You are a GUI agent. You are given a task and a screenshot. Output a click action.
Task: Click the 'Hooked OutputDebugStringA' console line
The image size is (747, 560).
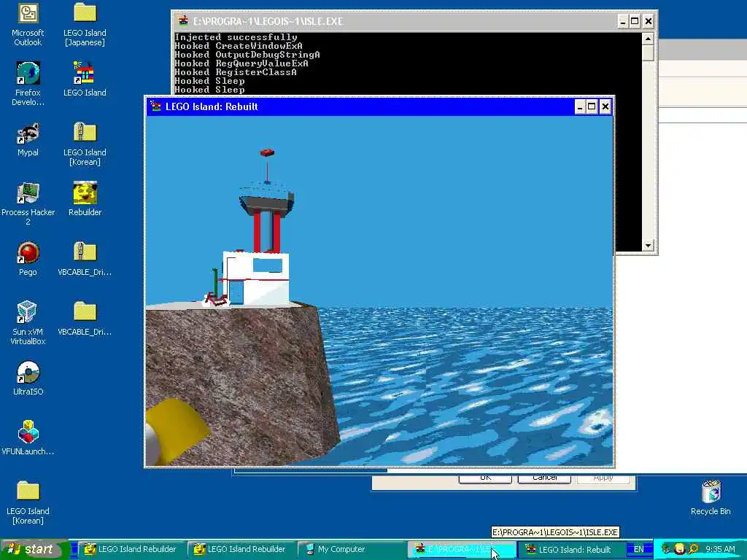pyautogui.click(x=247, y=55)
